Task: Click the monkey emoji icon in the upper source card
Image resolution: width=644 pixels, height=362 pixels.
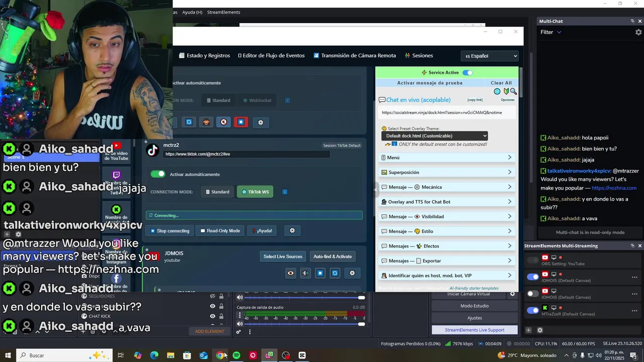Action: click(206, 122)
